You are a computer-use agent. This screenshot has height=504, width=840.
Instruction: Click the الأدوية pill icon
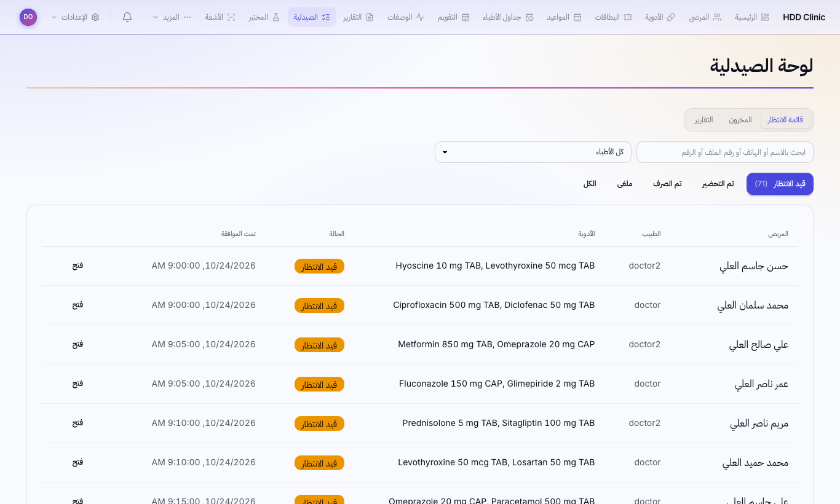671,17
